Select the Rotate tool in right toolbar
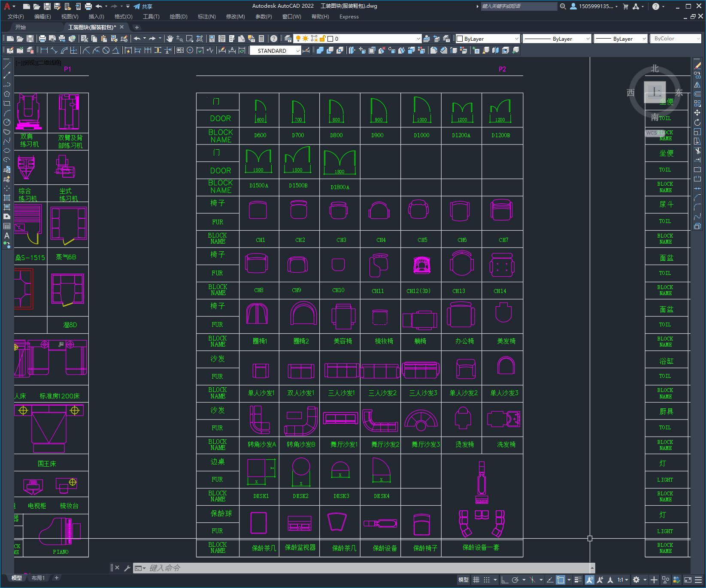 coord(697,122)
